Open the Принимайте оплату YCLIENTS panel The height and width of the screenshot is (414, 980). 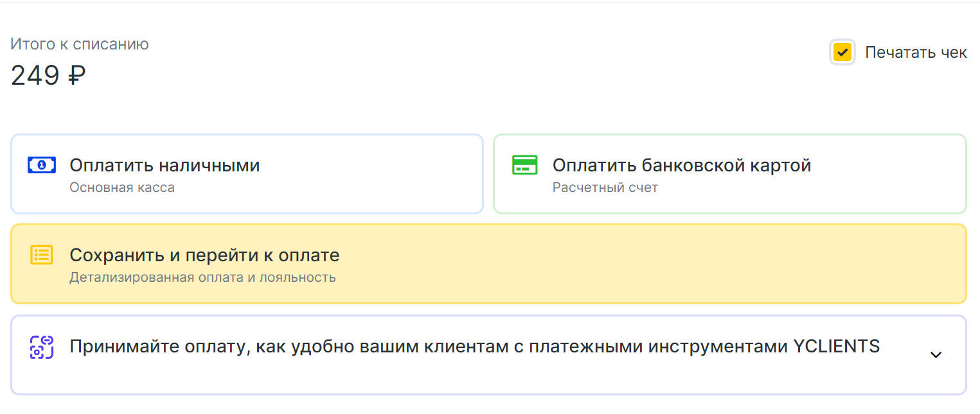pyautogui.click(x=488, y=355)
